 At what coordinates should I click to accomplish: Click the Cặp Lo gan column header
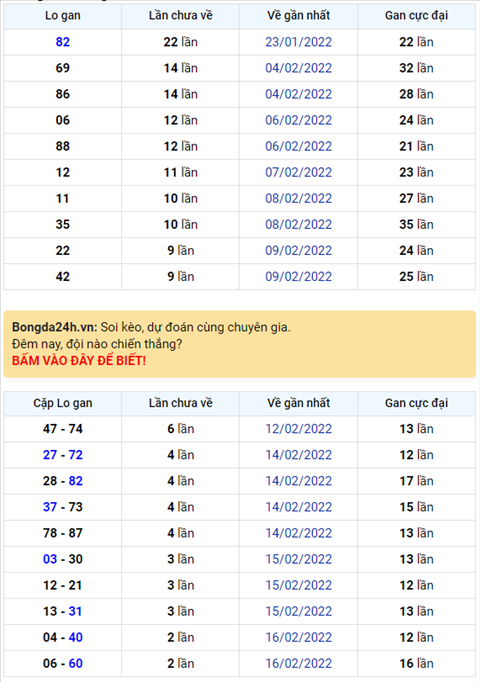point(63,404)
